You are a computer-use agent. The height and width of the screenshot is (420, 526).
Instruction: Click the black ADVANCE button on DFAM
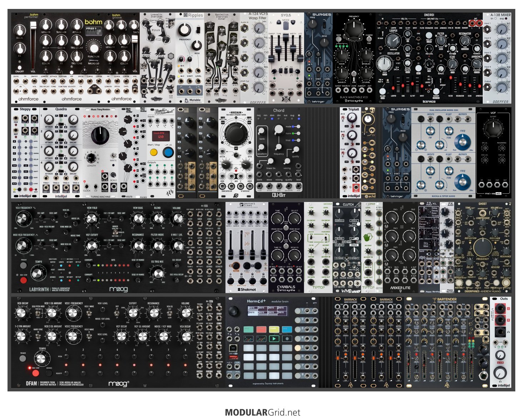coord(50,373)
